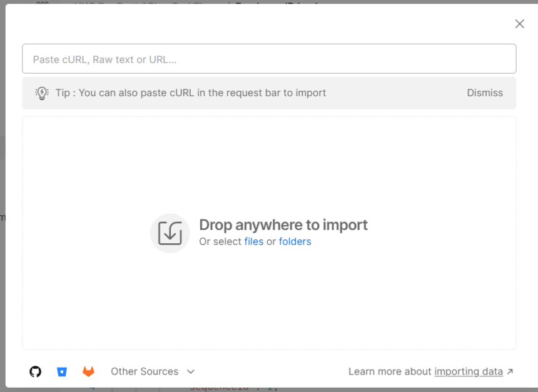The width and height of the screenshot is (538, 392).
Task: Select the GitLab import icon
Action: 88,371
